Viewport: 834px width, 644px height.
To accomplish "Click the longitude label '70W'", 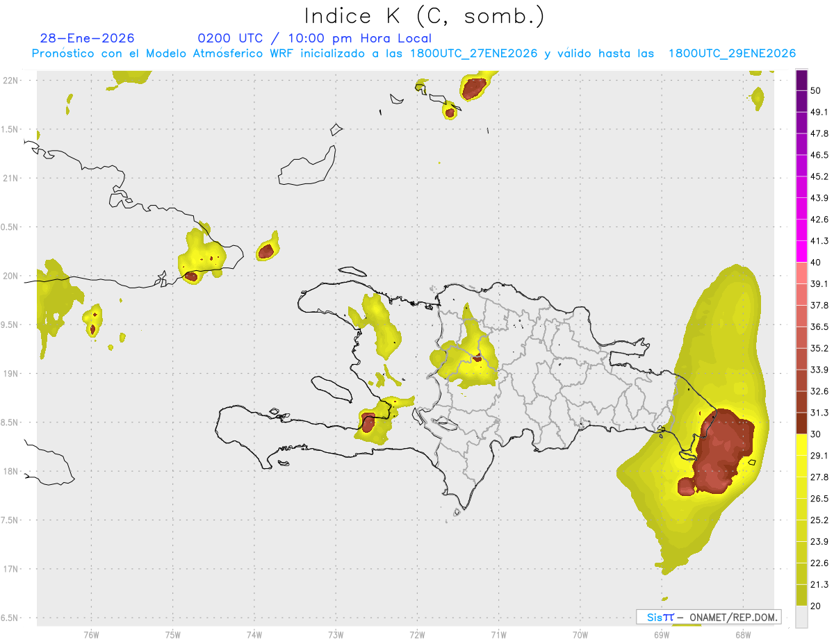I will click(580, 634).
